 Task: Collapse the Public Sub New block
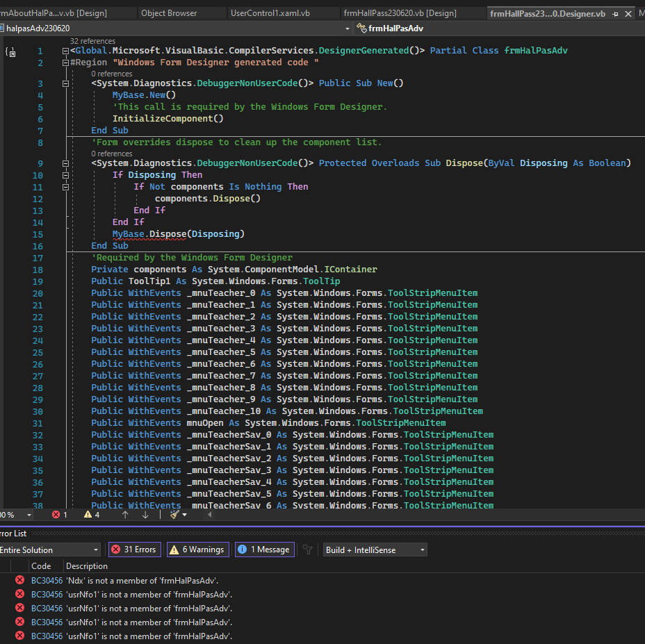(65, 83)
